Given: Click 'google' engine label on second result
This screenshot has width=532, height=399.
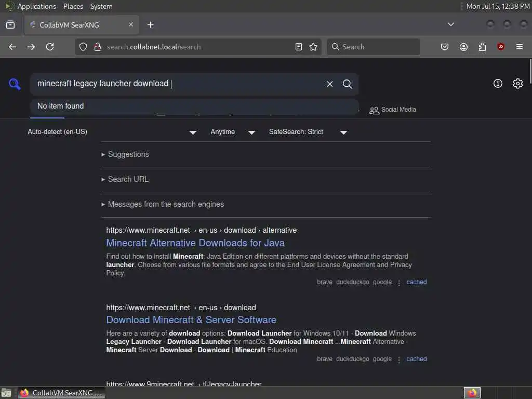Looking at the screenshot, I should point(382,359).
